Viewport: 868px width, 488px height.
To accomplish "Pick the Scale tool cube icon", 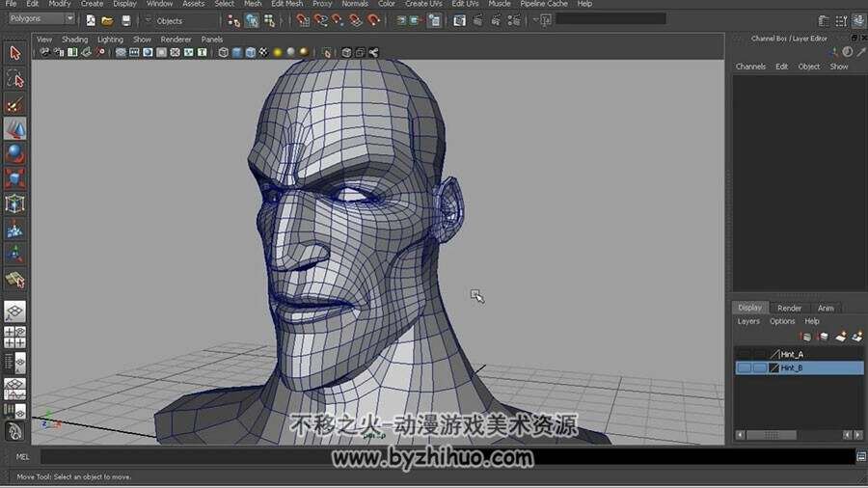I will click(14, 179).
